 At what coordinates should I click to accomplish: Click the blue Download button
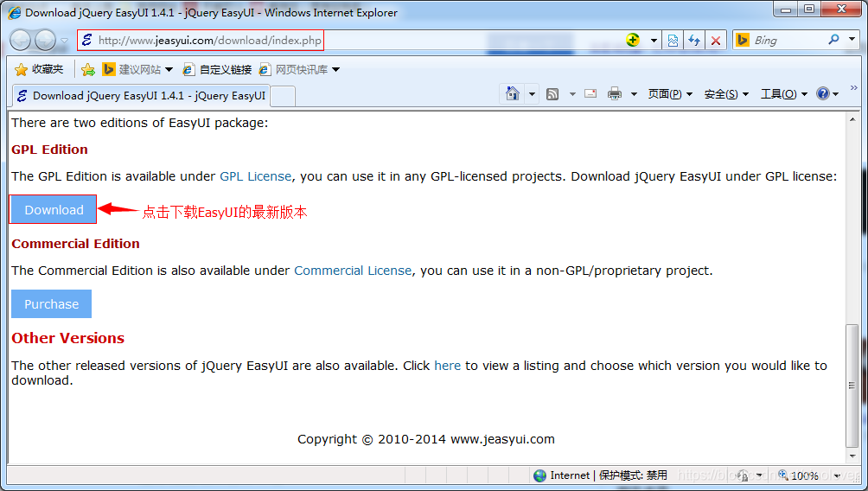click(x=54, y=210)
